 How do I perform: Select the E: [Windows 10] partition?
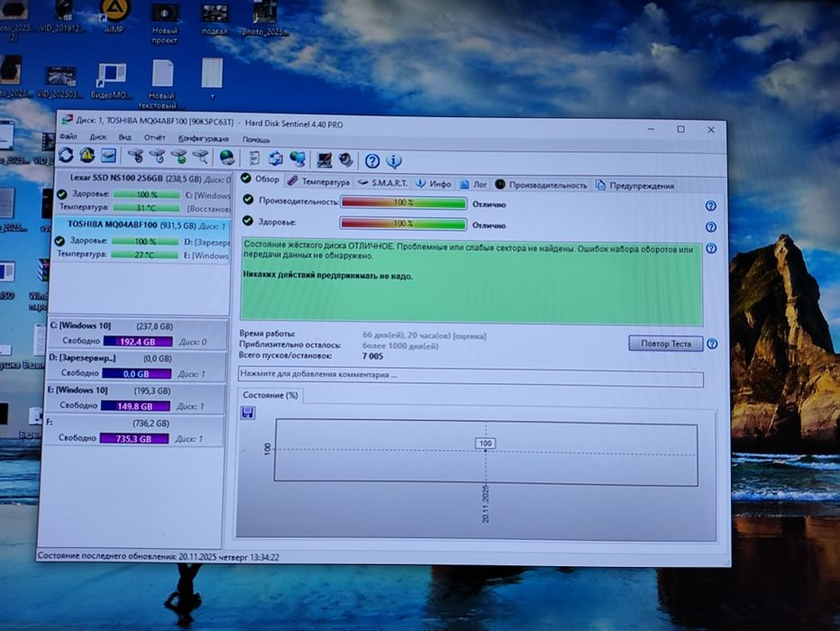click(x=135, y=398)
